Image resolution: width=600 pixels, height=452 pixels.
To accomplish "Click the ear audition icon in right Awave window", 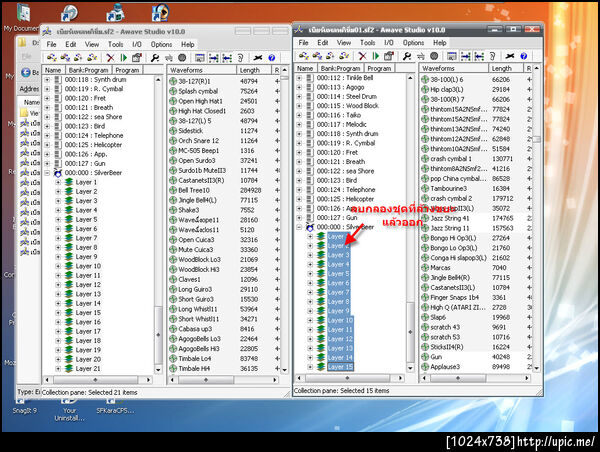I will [x=492, y=56].
